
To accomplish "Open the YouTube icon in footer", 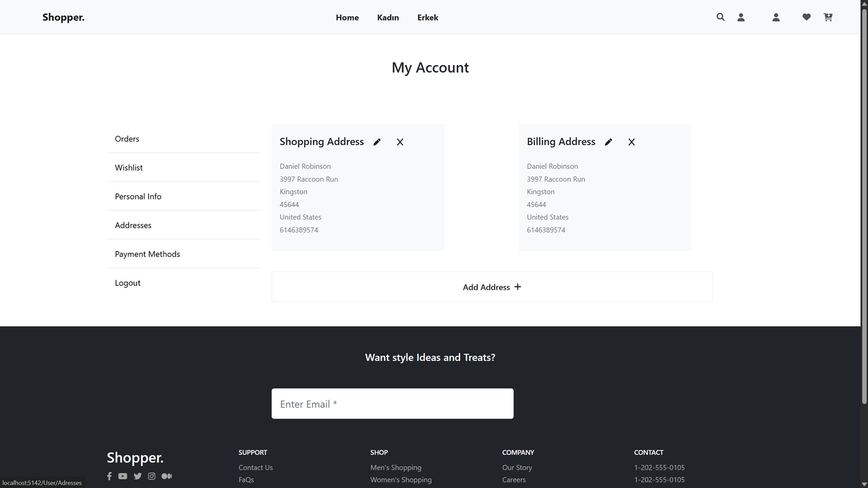I will [123, 476].
